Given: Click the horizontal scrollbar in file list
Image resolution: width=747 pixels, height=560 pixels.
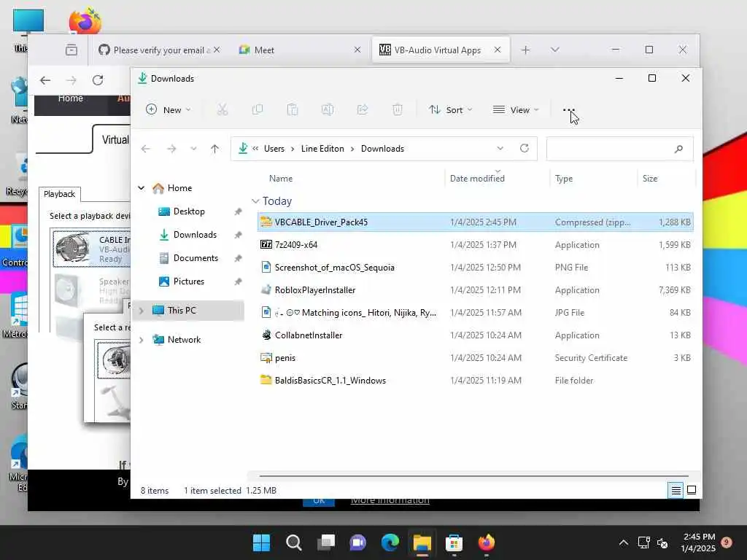Looking at the screenshot, I should [474, 475].
